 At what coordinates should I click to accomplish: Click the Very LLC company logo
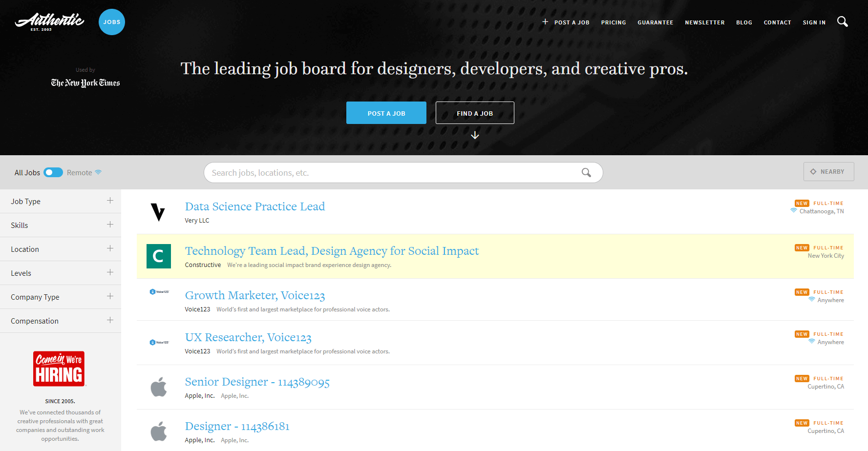[158, 212]
